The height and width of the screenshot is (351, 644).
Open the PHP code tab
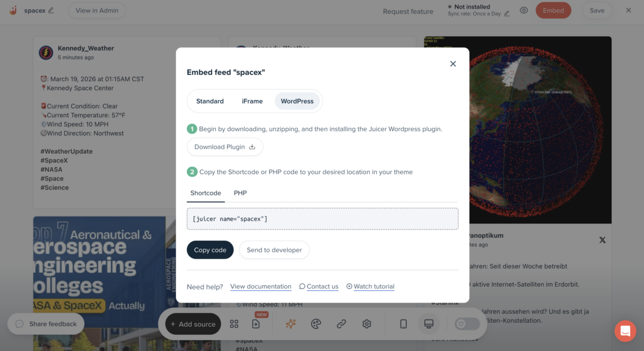pos(240,193)
